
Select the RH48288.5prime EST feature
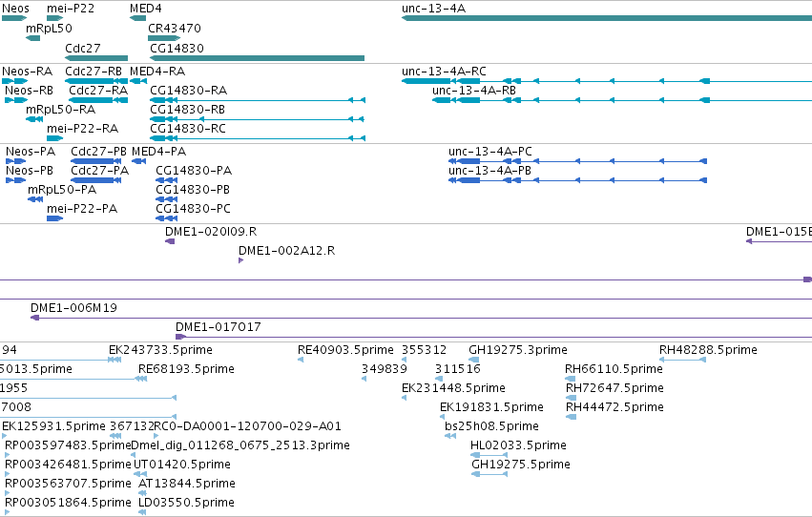pos(682,360)
